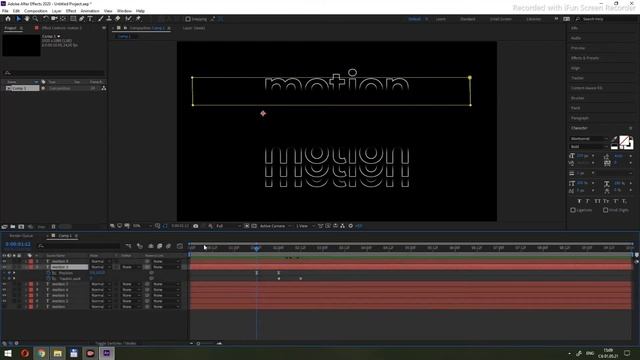Enable frame blending icon in timeline
640x360 pixels.
tap(160, 246)
